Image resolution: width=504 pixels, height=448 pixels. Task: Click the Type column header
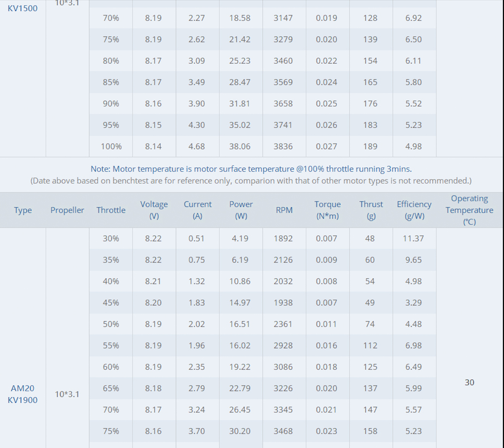coord(23,210)
